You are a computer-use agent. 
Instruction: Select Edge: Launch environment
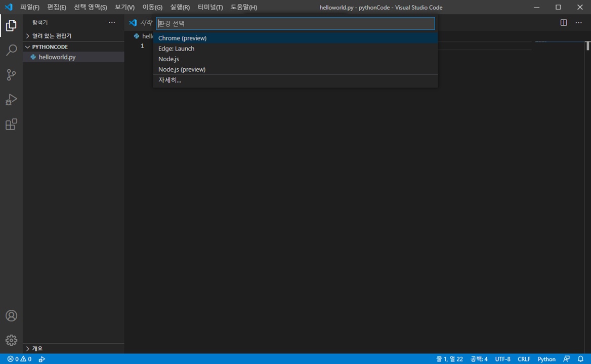point(296,49)
